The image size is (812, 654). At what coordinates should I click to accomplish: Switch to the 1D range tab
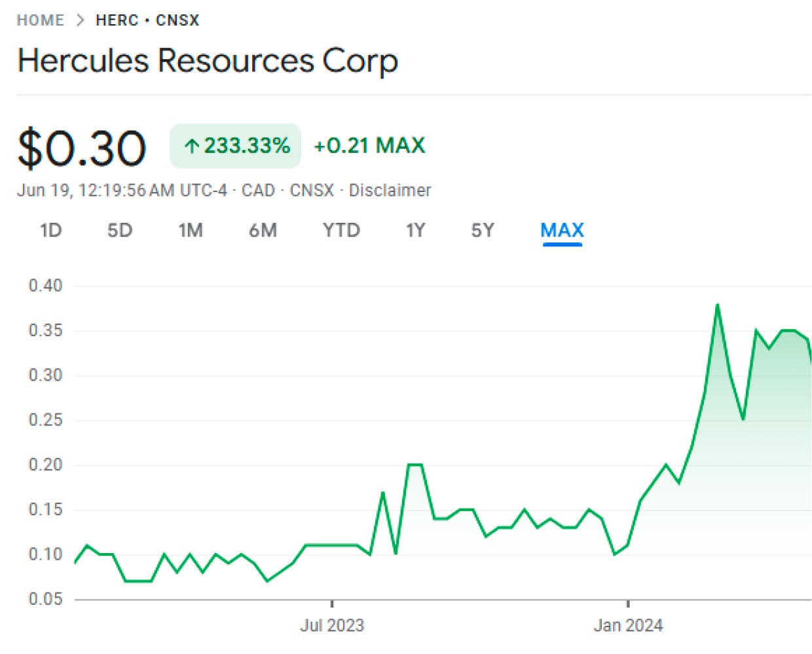50,231
